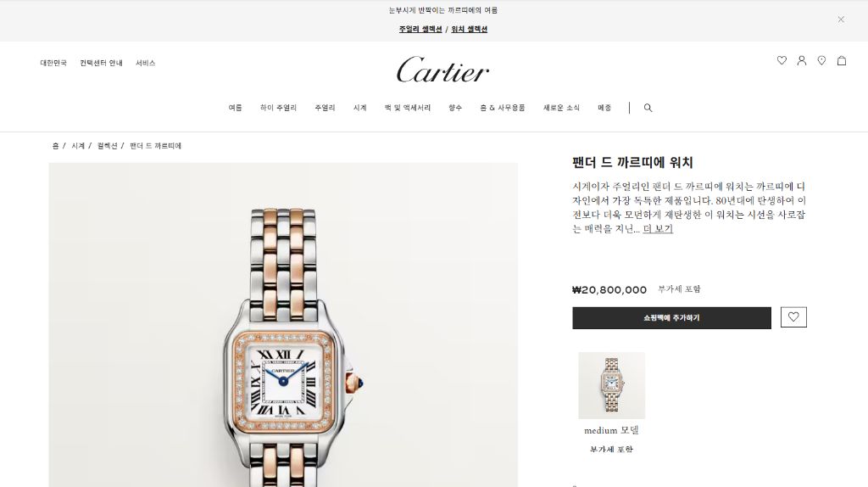Add watch to wishlist with heart button

tap(793, 317)
